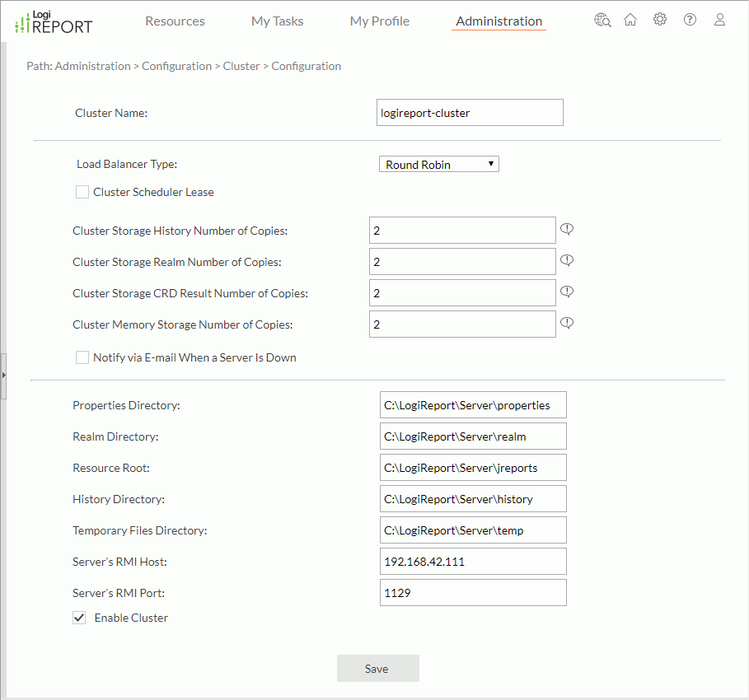Open the settings gear icon
749x700 pixels.
[660, 19]
